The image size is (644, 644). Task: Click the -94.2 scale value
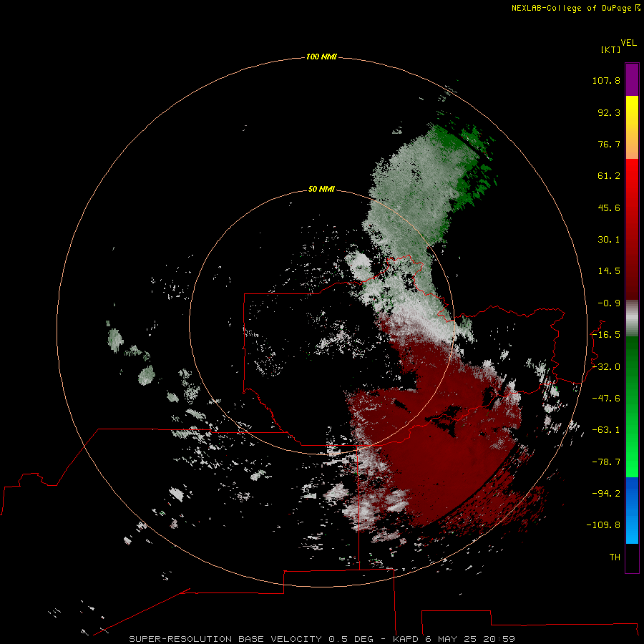606,493
